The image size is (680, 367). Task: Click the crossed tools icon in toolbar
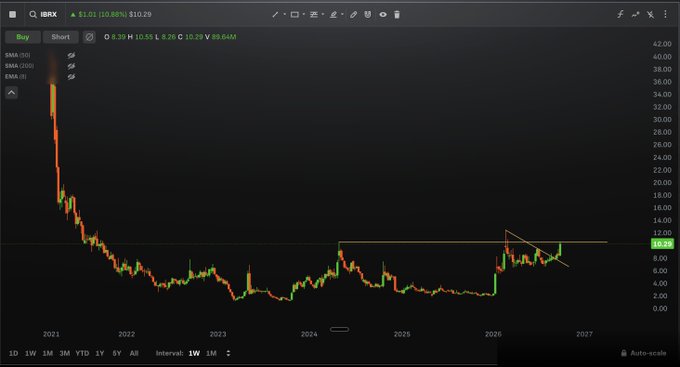651,14
